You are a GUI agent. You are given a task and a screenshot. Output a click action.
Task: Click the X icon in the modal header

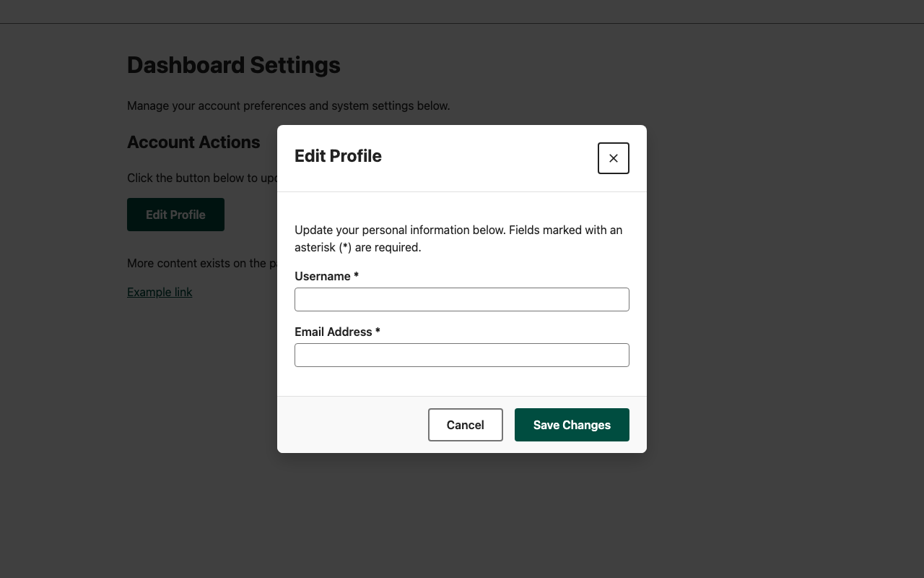pyautogui.click(x=613, y=158)
